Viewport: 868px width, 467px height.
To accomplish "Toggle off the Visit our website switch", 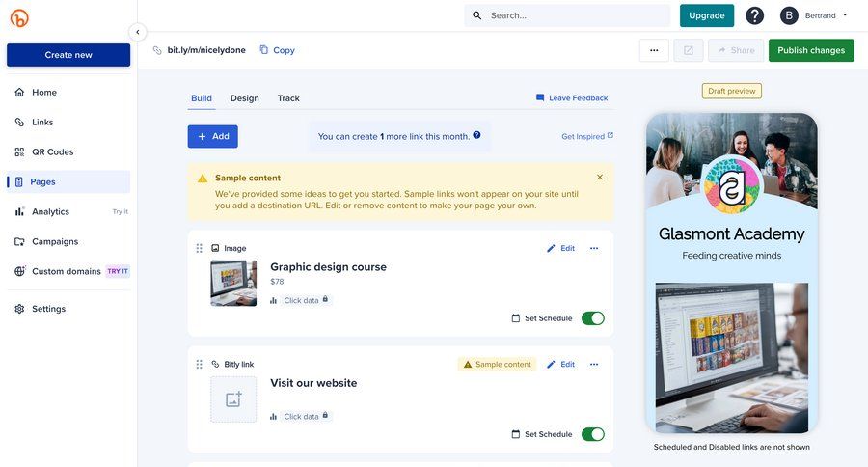I will pyautogui.click(x=592, y=434).
